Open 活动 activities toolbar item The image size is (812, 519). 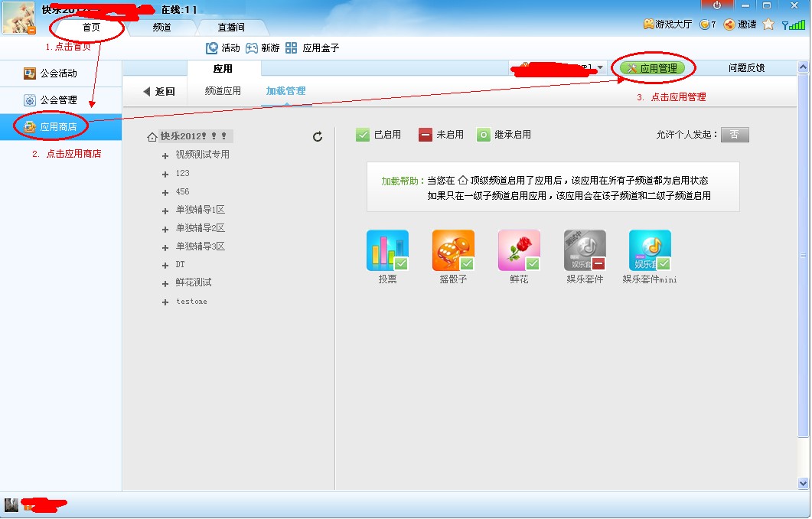[223, 48]
